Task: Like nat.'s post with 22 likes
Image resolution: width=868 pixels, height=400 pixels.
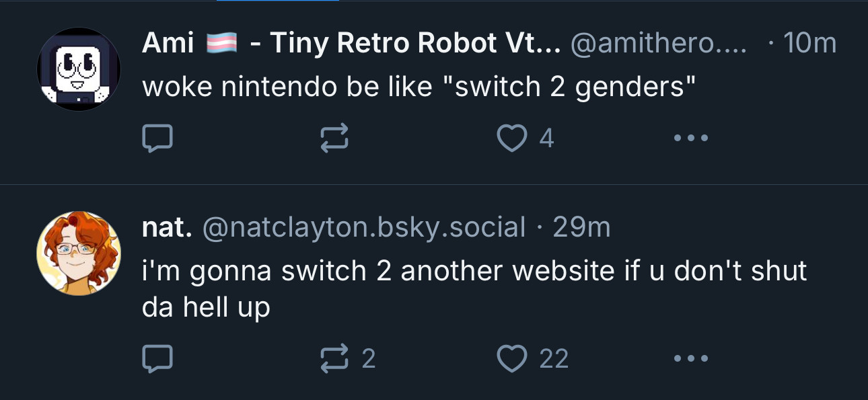Action: [x=511, y=358]
